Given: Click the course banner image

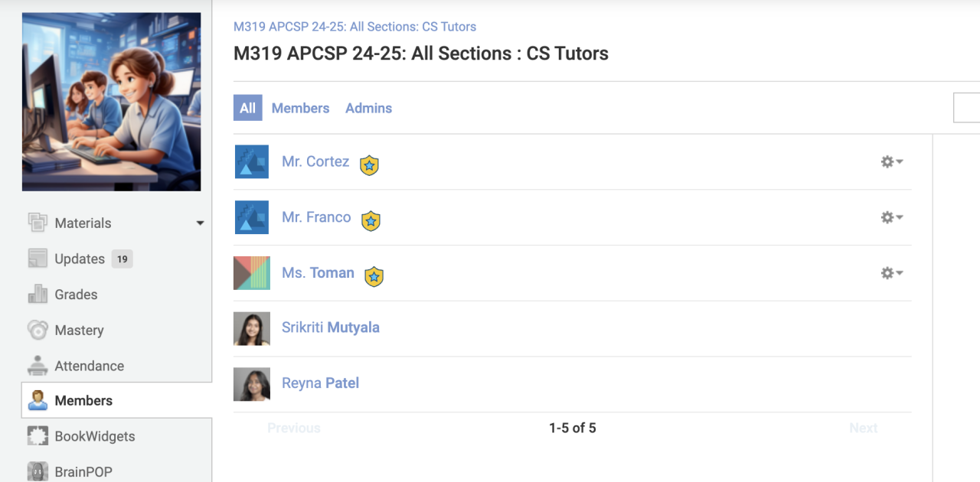Looking at the screenshot, I should [x=112, y=102].
